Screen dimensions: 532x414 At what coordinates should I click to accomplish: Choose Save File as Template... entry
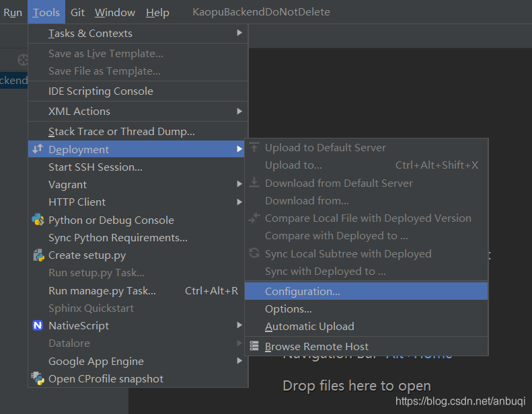pyautogui.click(x=138, y=71)
